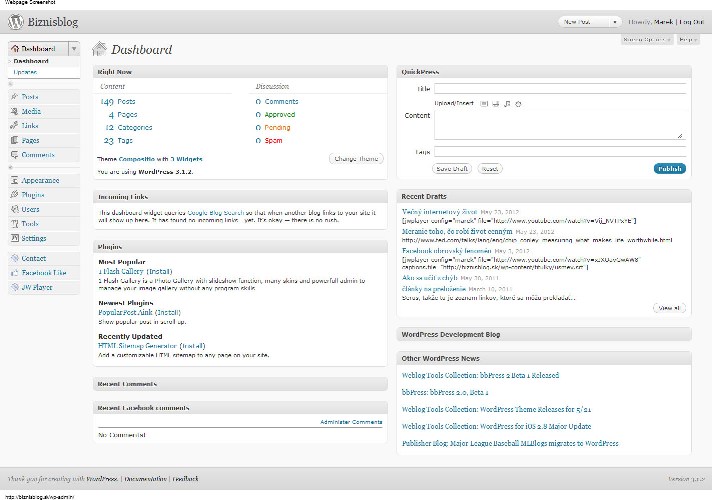Click the Comments menu bubble icon
This screenshot has height=500, width=712.
coord(15,155)
